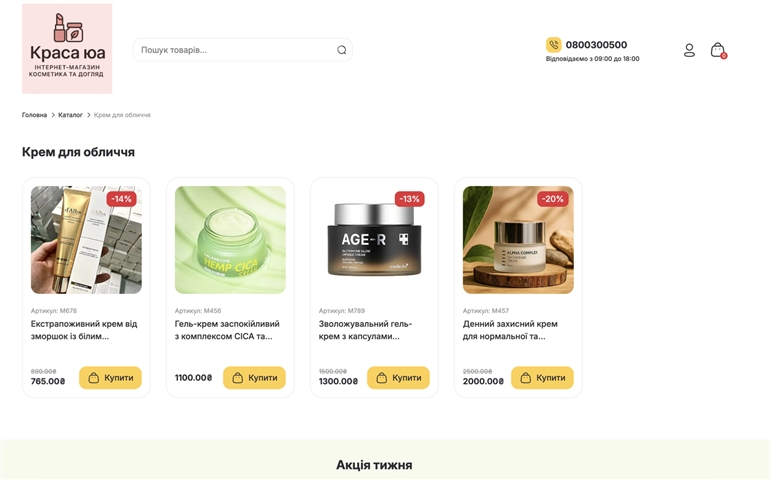Click the -20% discount badge

pyautogui.click(x=552, y=199)
